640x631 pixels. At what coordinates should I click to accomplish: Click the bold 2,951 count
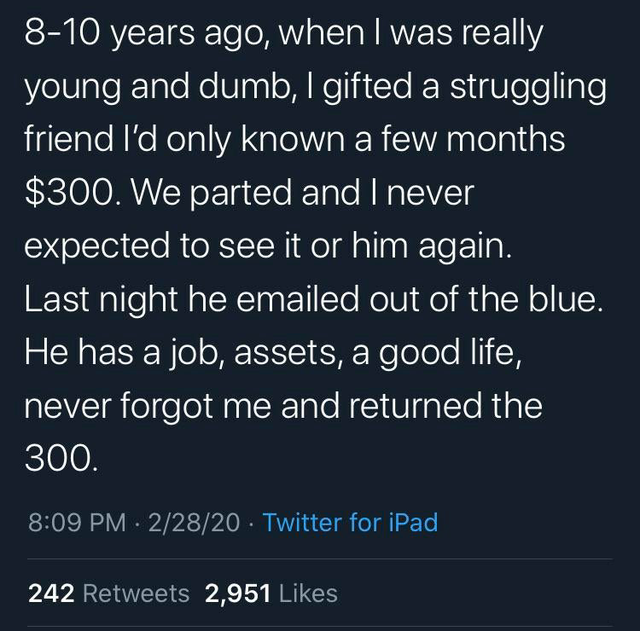click(237, 593)
